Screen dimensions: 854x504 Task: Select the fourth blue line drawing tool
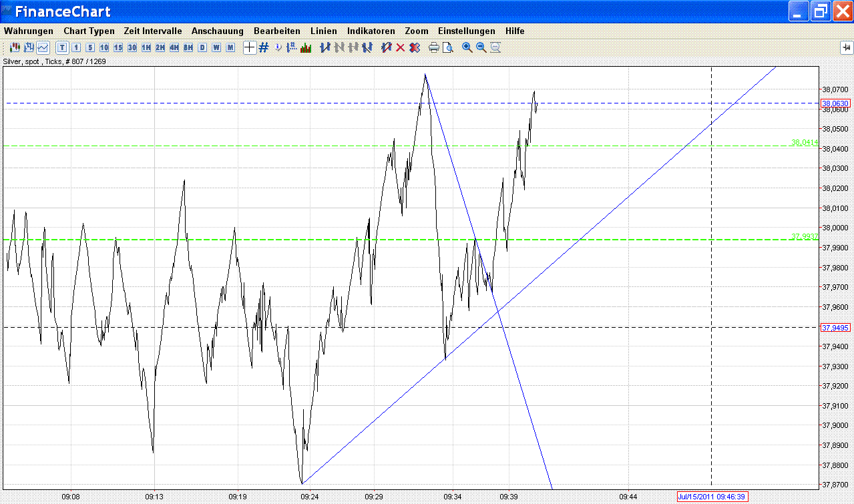[x=367, y=47]
